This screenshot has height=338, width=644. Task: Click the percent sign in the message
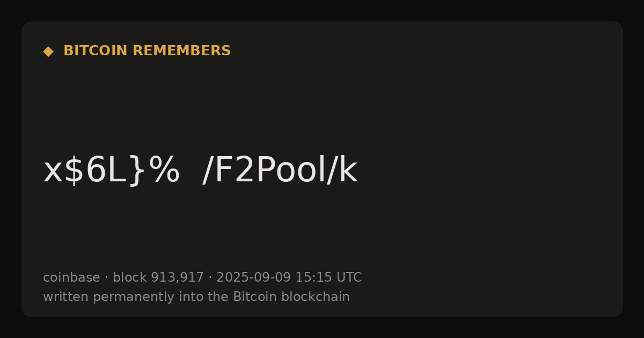pyautogui.click(x=164, y=171)
